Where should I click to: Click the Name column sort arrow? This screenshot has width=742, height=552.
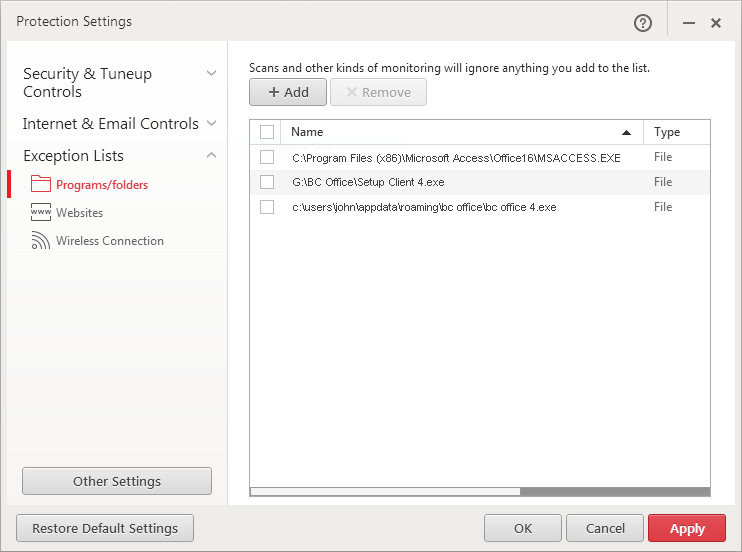pyautogui.click(x=627, y=132)
